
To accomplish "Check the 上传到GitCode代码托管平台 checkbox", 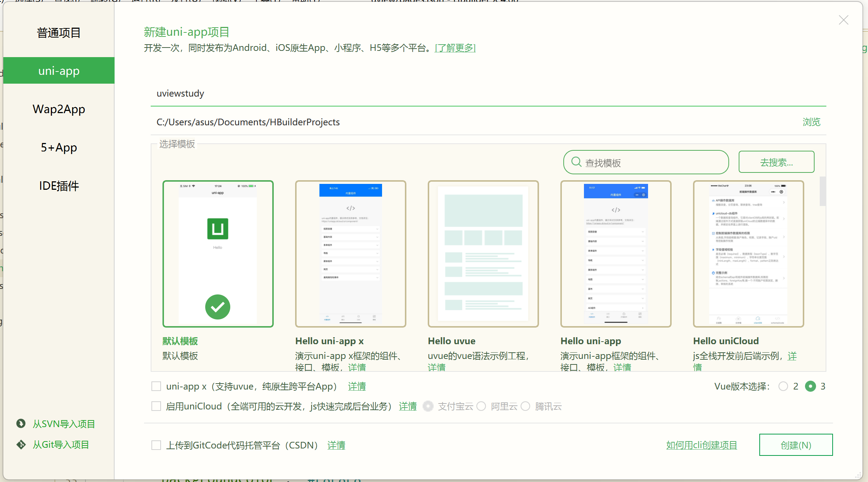I will [156, 445].
